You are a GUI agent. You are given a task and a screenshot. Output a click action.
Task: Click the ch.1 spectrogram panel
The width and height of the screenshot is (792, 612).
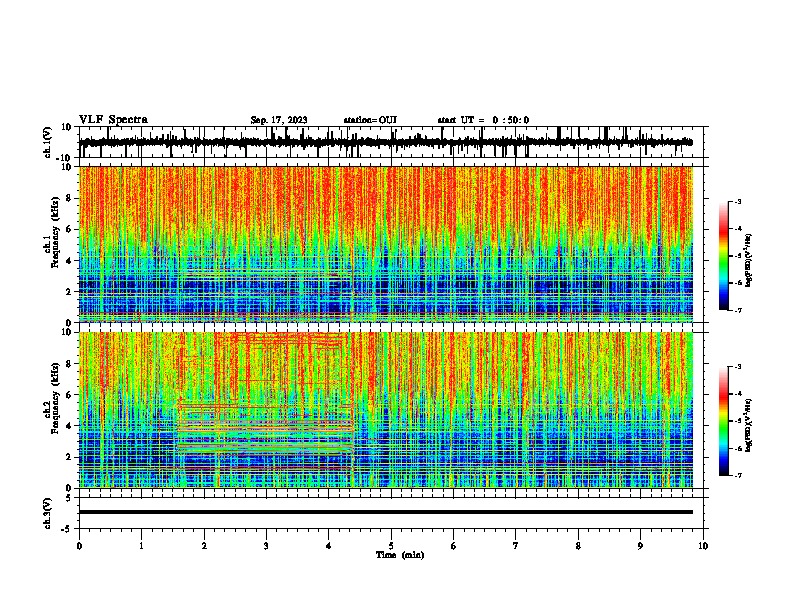pyautogui.click(x=386, y=244)
